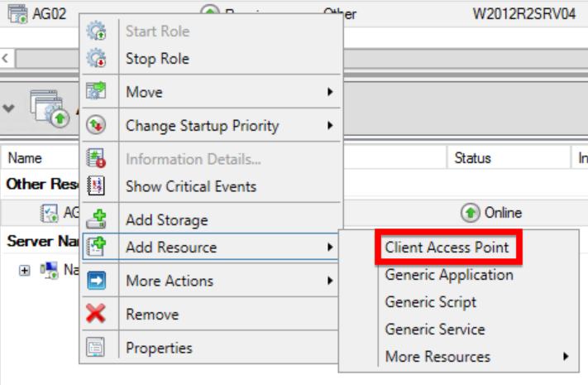The image size is (588, 385).
Task: Pick Generic Service option
Action: 435,330
